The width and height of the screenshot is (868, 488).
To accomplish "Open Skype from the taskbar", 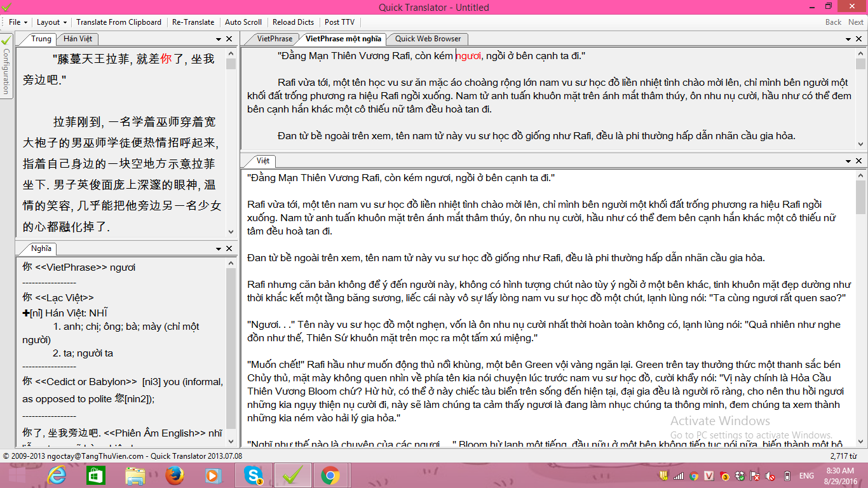I will (254, 475).
